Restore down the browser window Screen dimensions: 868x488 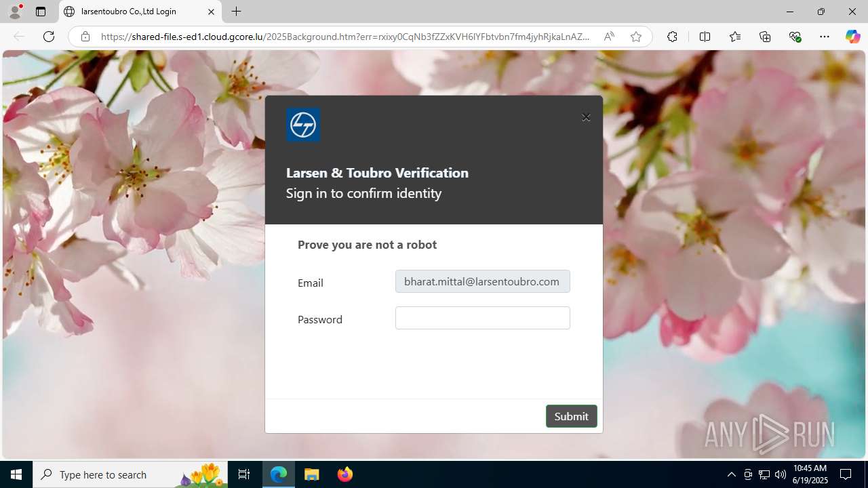click(x=821, y=12)
